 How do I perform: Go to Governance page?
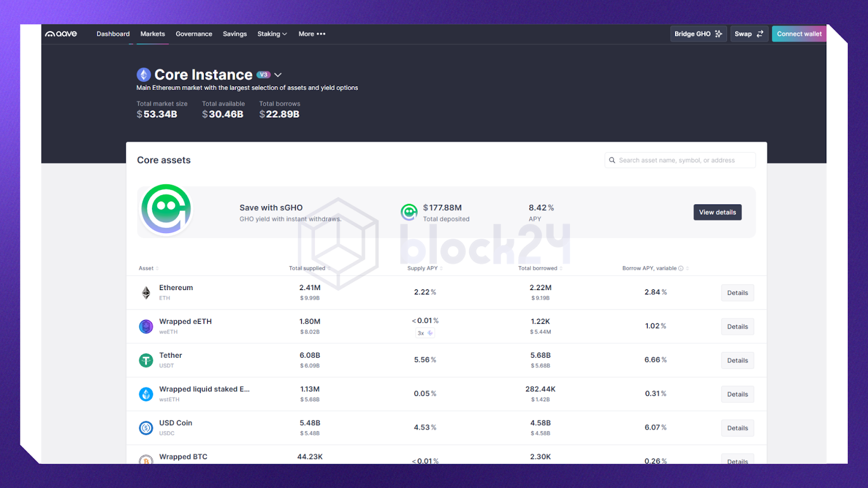(x=194, y=34)
